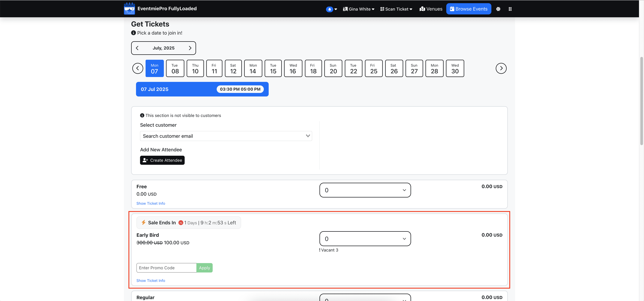Toggle the light/dark theme sun icon
This screenshot has width=644, height=301.
[x=498, y=9]
